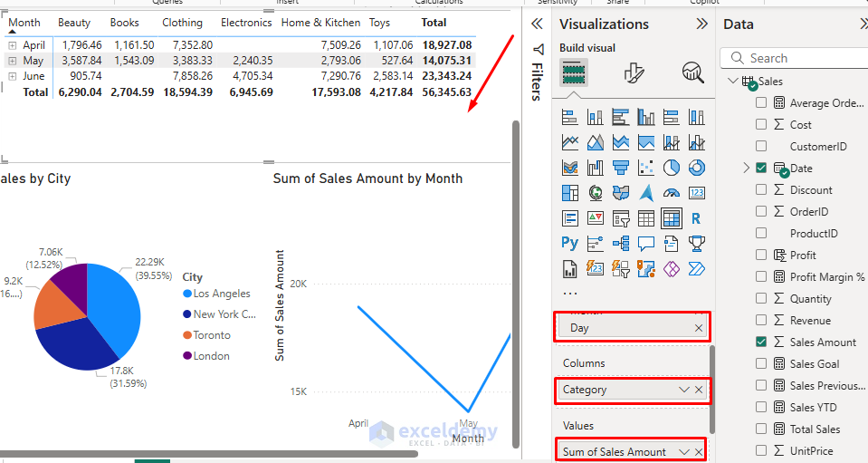Select the Decomposition tree visual

(621, 243)
